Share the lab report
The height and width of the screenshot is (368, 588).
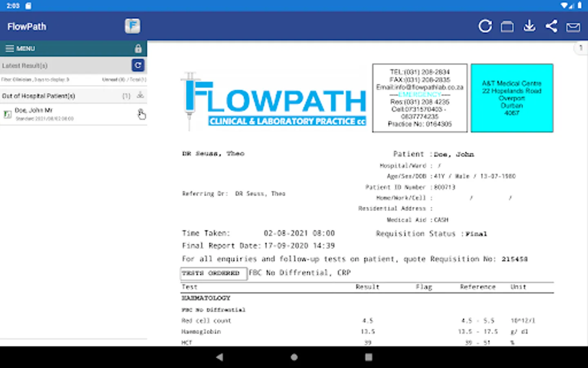pyautogui.click(x=551, y=26)
